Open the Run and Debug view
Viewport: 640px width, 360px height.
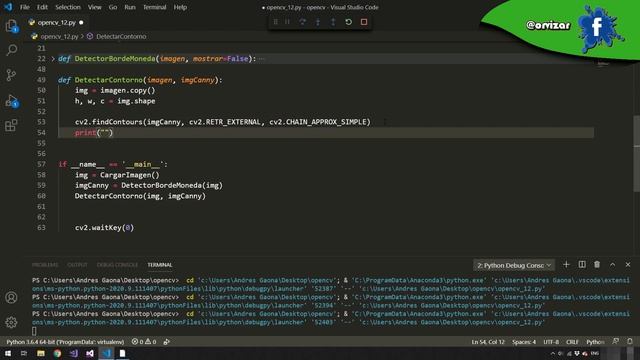11,101
